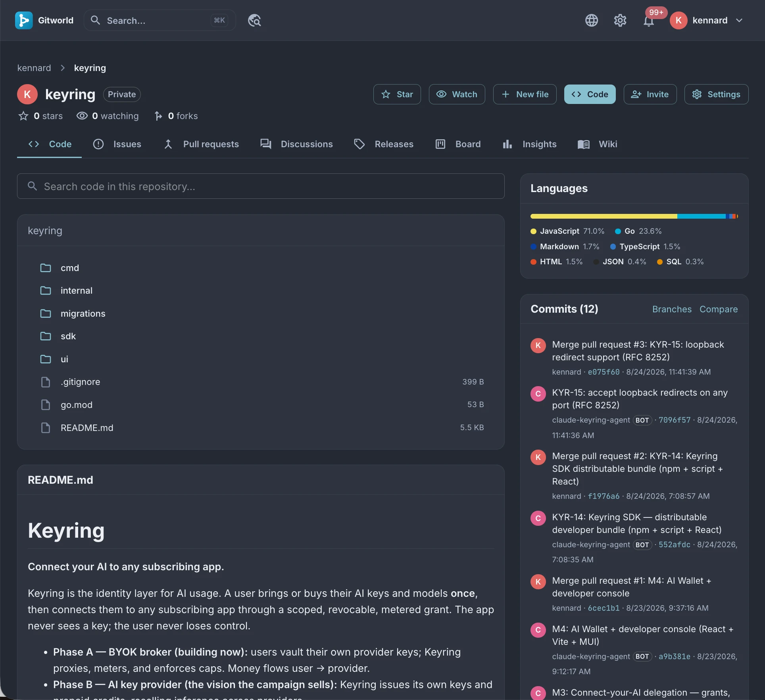Click the Gitworld logo icon

(24, 20)
